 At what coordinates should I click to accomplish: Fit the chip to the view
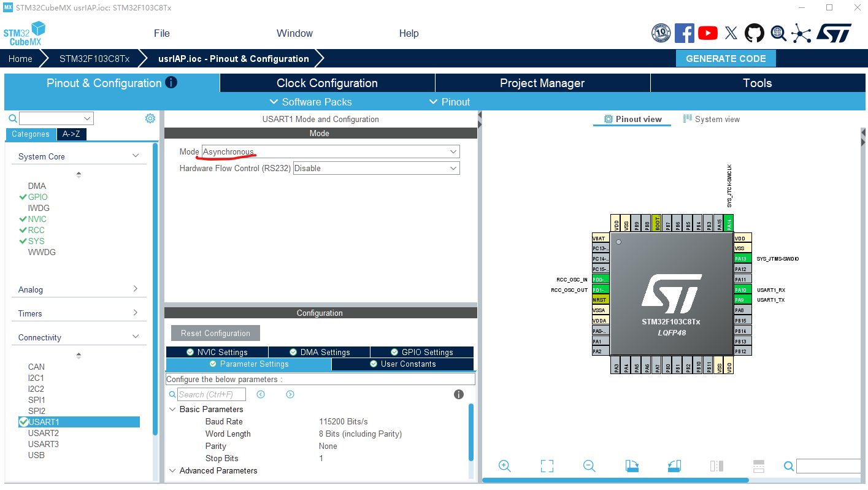547,466
